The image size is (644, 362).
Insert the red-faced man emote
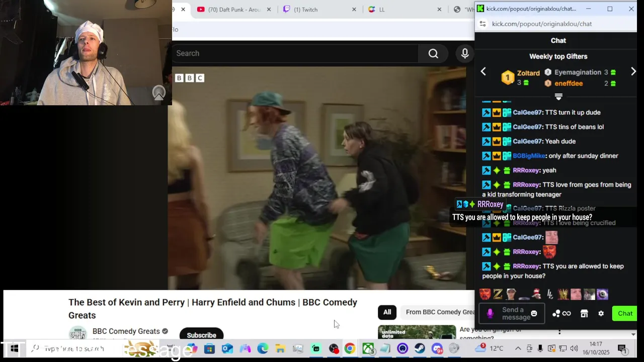485,294
